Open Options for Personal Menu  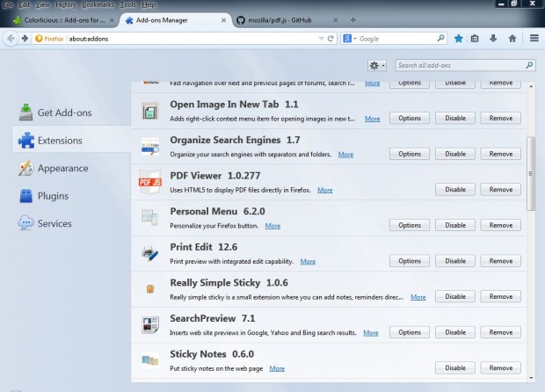point(410,225)
